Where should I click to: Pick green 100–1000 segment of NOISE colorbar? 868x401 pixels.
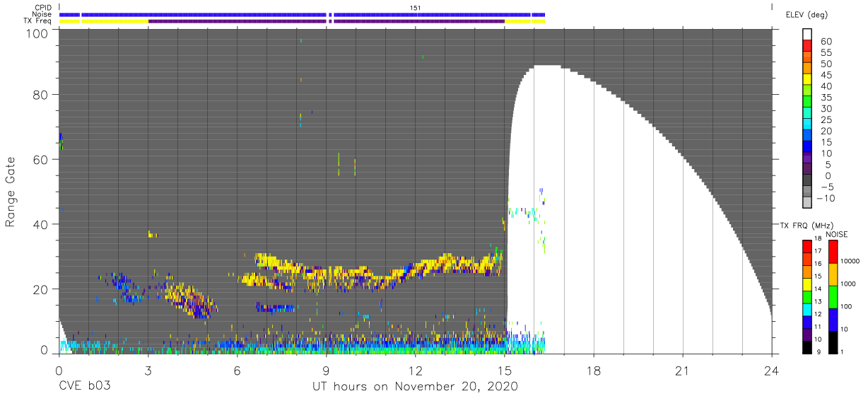coord(833,297)
